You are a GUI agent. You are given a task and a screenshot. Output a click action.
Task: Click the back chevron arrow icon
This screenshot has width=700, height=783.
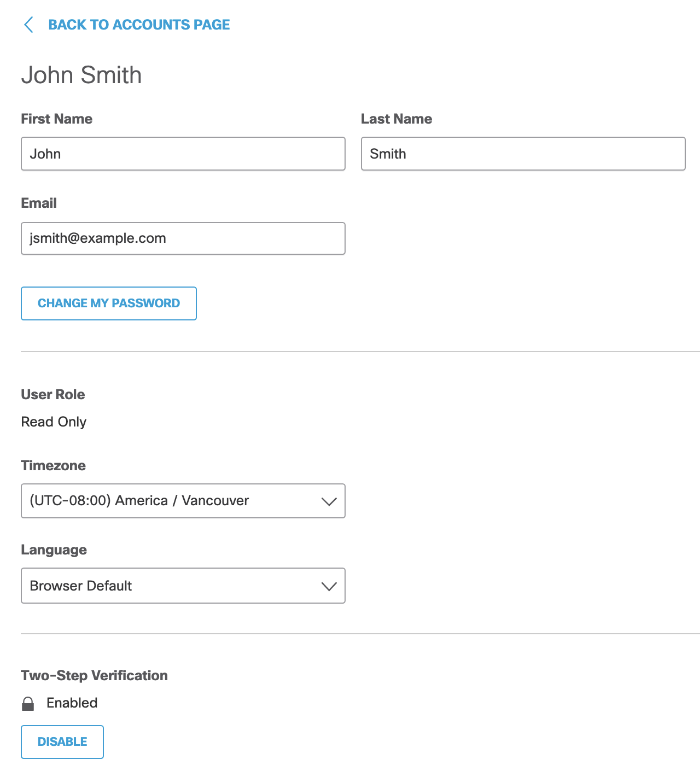click(x=28, y=25)
